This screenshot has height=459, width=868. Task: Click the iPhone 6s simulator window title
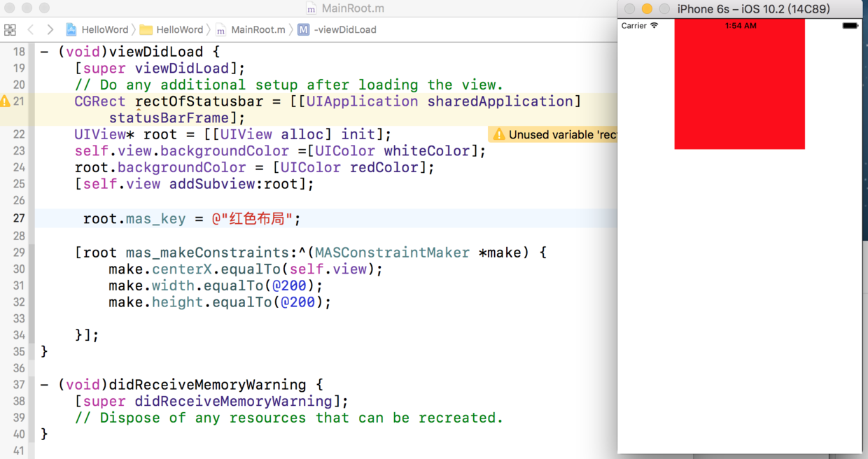point(754,9)
